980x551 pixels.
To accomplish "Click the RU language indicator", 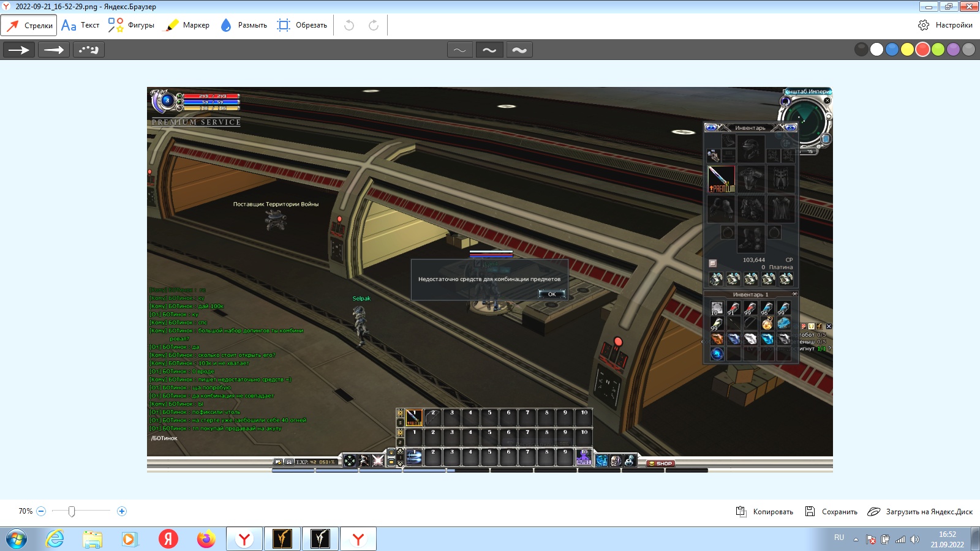I will tap(839, 538).
